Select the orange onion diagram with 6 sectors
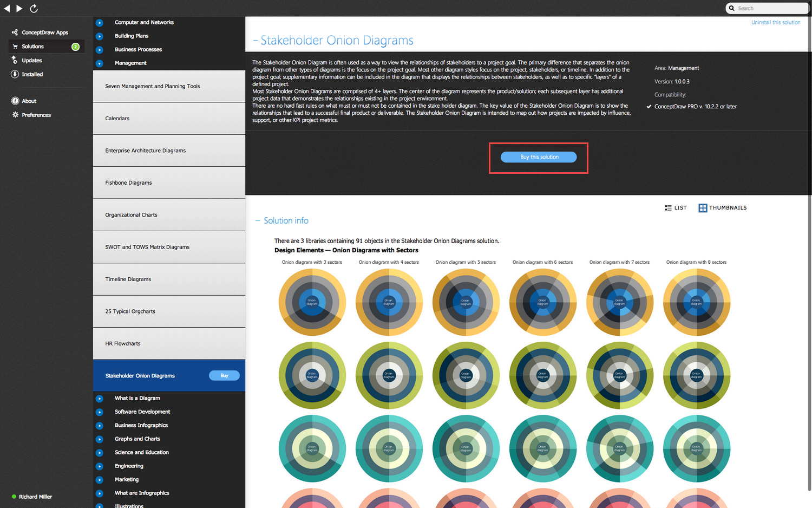The width and height of the screenshot is (812, 508). [x=543, y=302]
